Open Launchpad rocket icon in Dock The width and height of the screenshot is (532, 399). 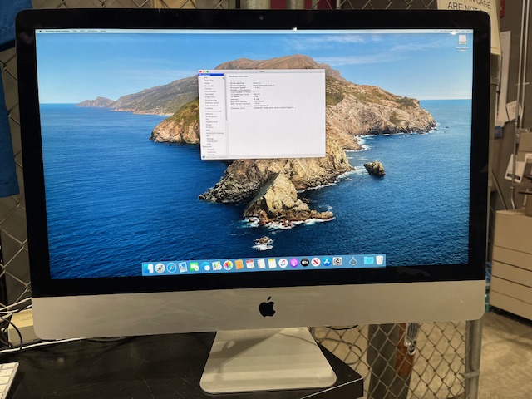(x=160, y=268)
